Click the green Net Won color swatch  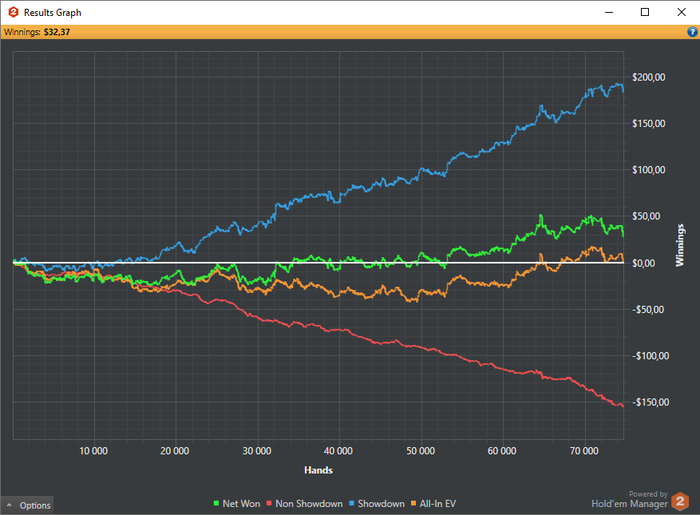point(217,503)
